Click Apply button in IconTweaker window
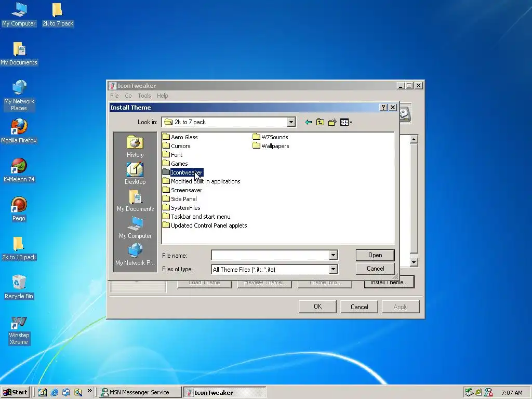532x399 pixels. 401,307
